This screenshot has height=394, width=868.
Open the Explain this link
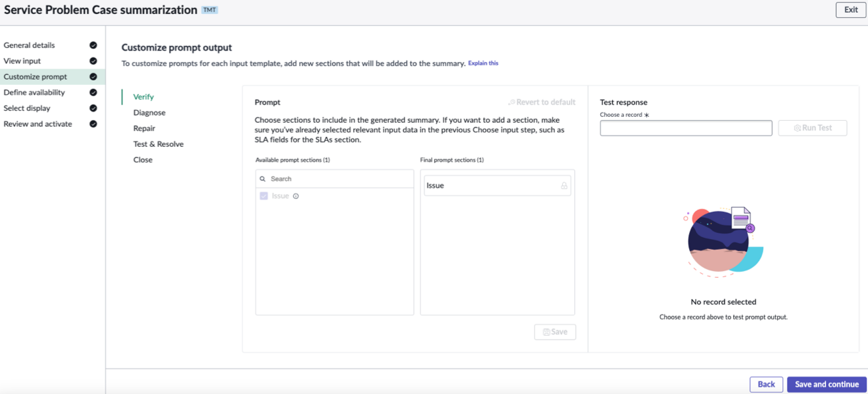click(483, 63)
